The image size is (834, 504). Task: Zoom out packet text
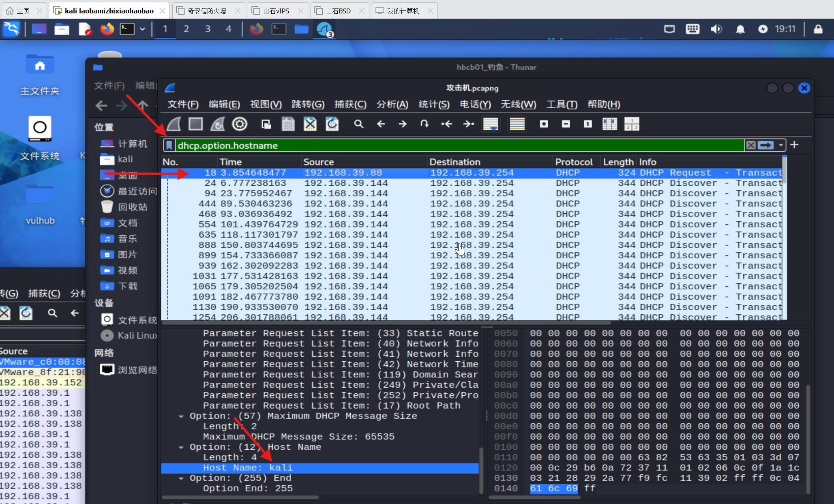tap(566, 124)
